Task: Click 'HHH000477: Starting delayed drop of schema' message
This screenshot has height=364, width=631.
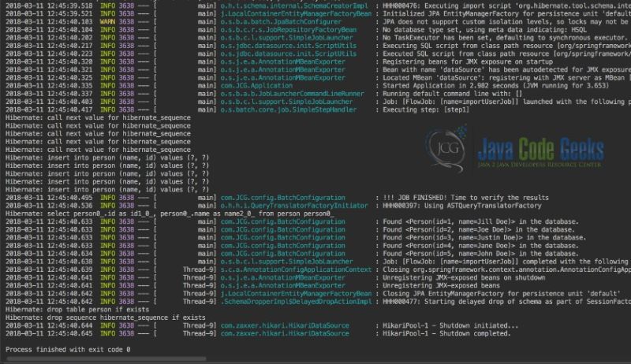Action: [506, 302]
